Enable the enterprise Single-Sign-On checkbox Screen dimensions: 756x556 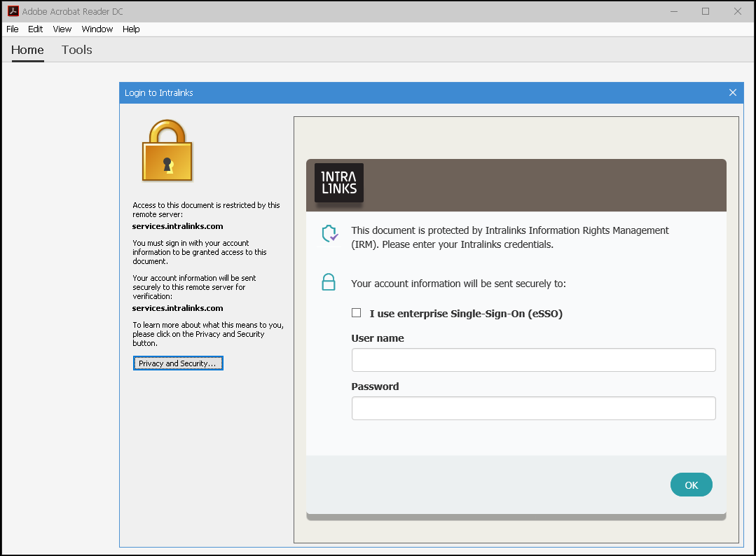(357, 313)
